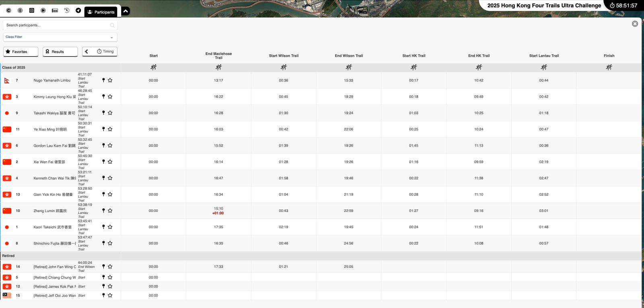Click the race title '2025 Hong Kong Four Trails Ultra Challenge'
This screenshot has height=308, width=644.
coord(544,6)
